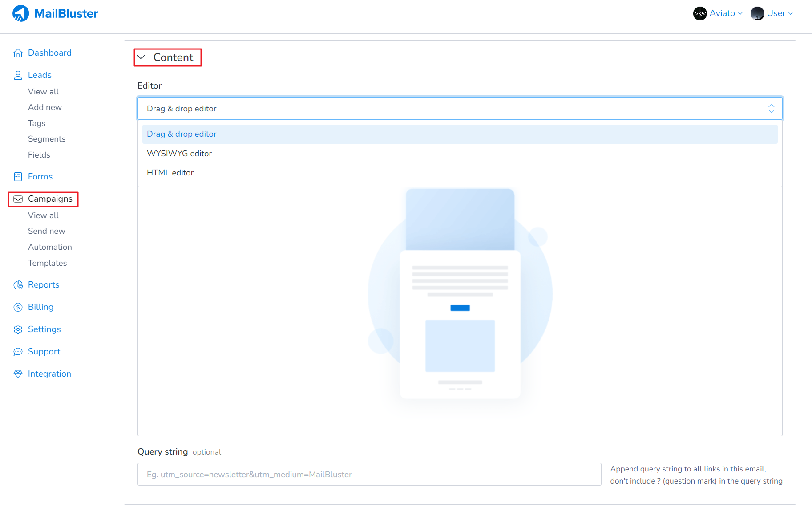The height and width of the screenshot is (512, 812).
Task: Open the Segments page
Action: click(47, 139)
